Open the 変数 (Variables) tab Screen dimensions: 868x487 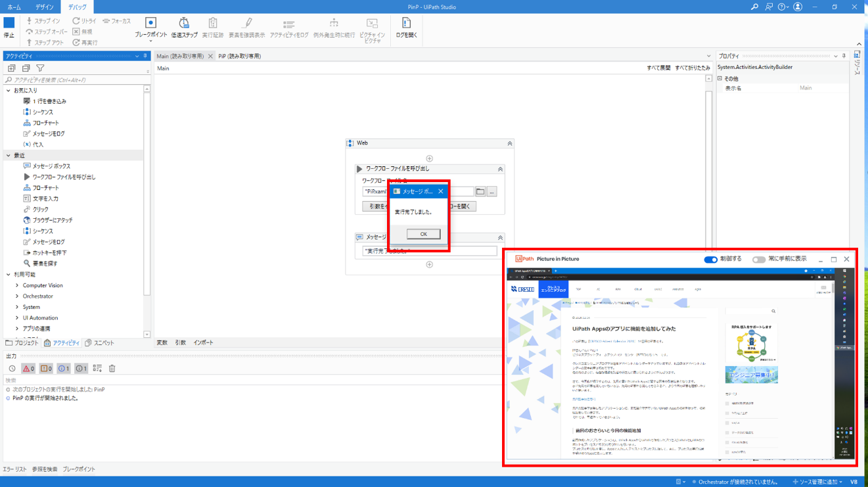(162, 343)
